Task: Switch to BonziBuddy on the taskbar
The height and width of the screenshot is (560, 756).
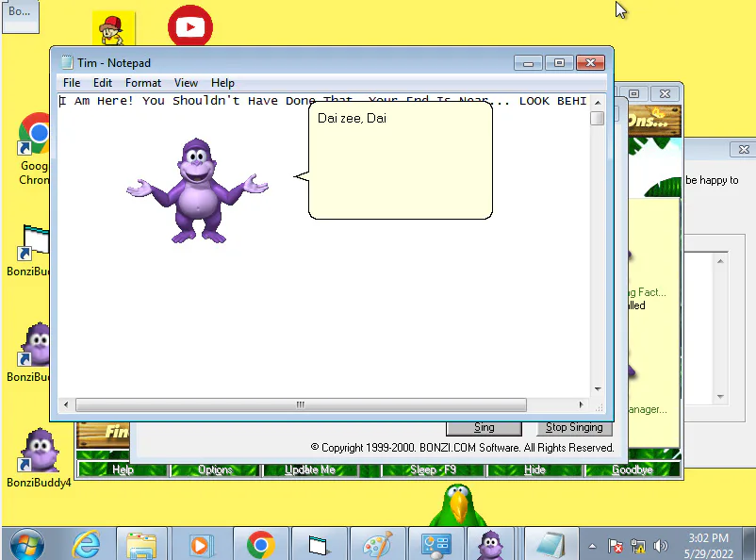Action: (490, 544)
